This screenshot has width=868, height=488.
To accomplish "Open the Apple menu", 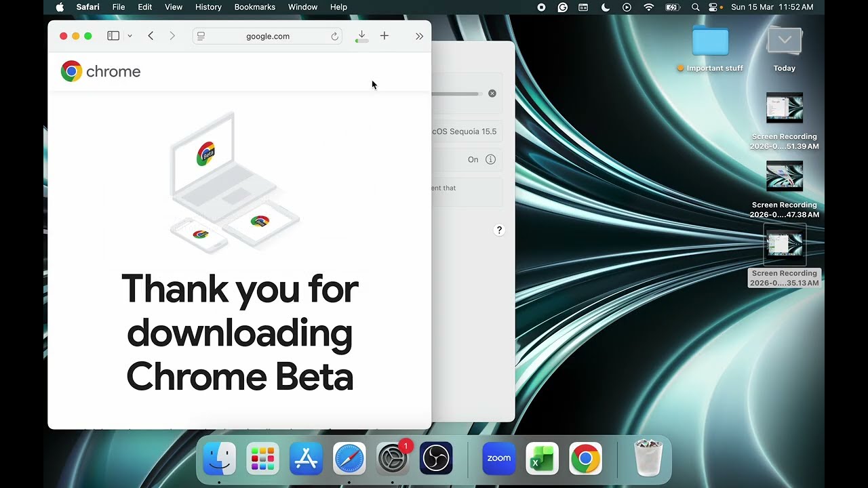I will tap(60, 7).
